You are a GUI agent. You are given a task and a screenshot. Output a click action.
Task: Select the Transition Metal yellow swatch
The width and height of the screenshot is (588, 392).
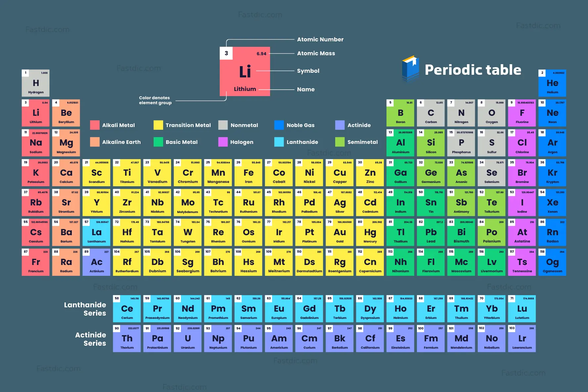pyautogui.click(x=158, y=125)
